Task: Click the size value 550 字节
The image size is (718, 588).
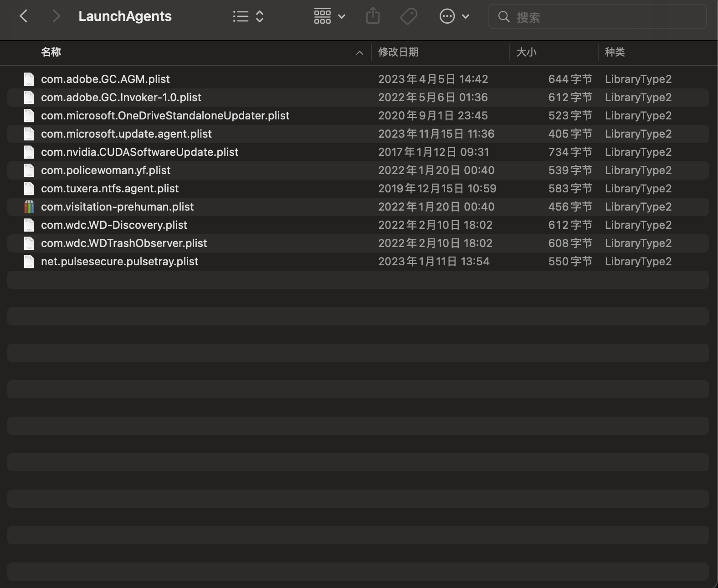Action: tap(570, 262)
